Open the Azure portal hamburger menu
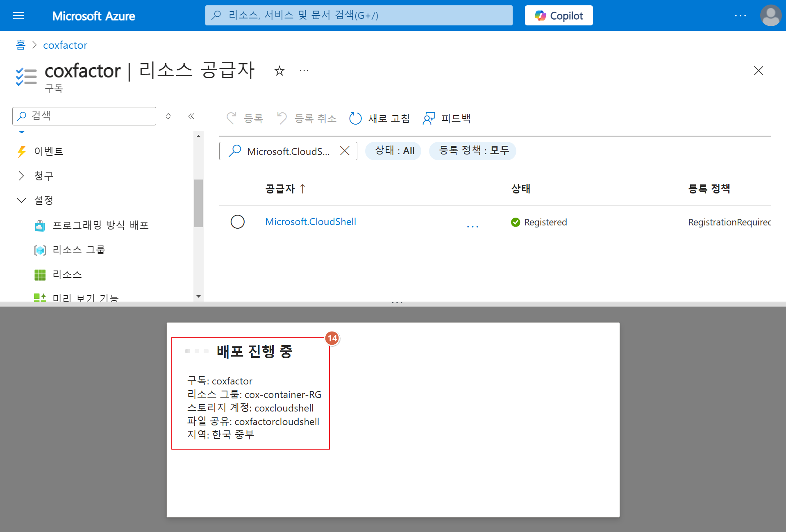Image resolution: width=786 pixels, height=532 pixels. tap(18, 16)
